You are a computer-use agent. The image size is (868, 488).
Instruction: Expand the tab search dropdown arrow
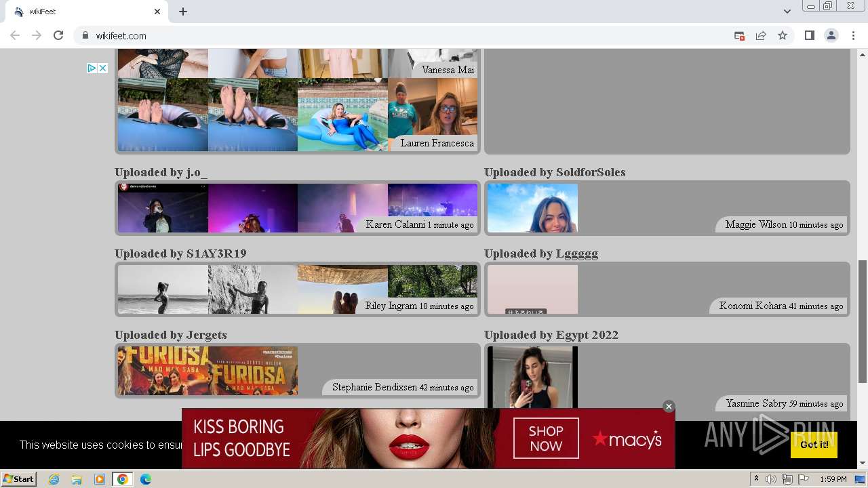(x=787, y=12)
